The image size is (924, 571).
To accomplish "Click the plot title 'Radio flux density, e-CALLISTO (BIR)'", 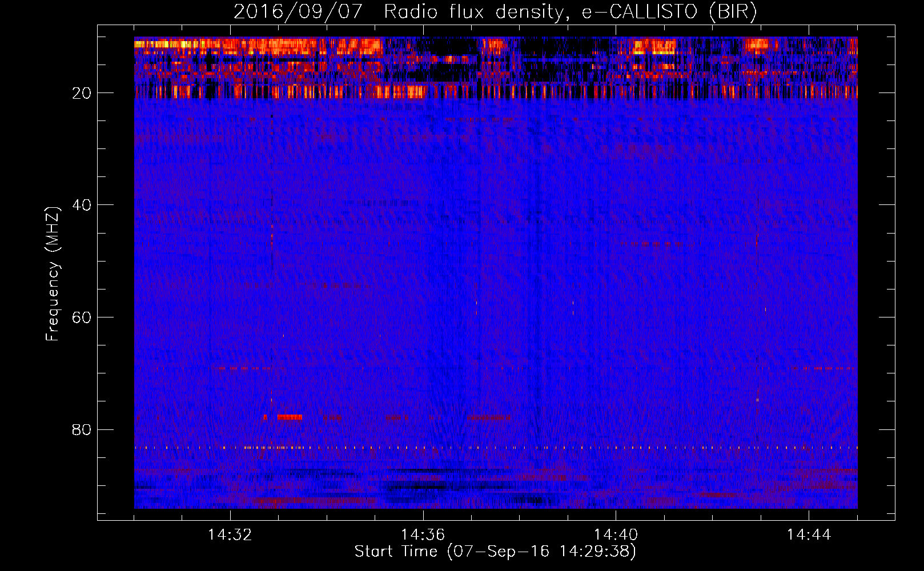I will click(x=570, y=12).
